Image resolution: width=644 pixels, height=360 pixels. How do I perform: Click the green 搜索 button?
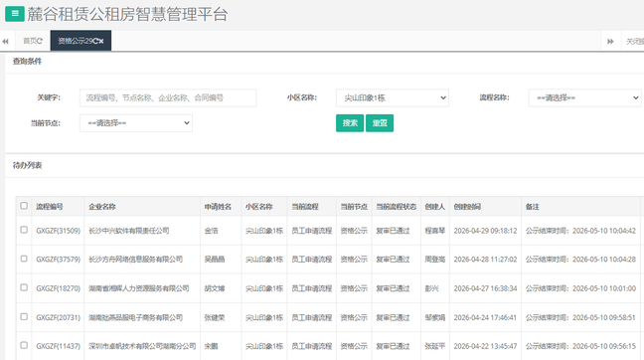(x=350, y=123)
